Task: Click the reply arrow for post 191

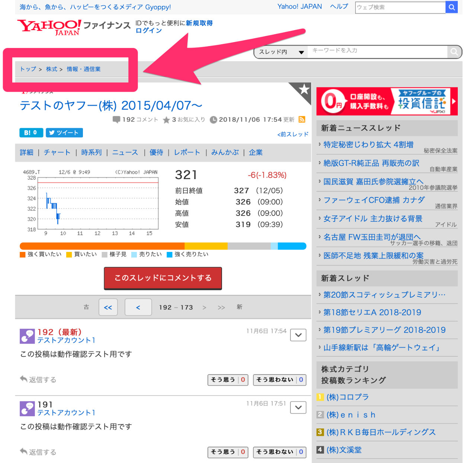Action: coord(24,452)
